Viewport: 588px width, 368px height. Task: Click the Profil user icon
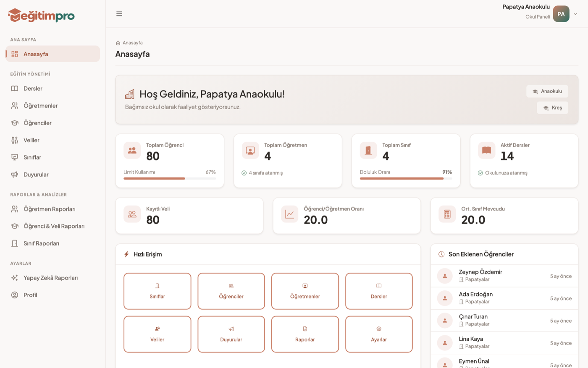tap(15, 295)
